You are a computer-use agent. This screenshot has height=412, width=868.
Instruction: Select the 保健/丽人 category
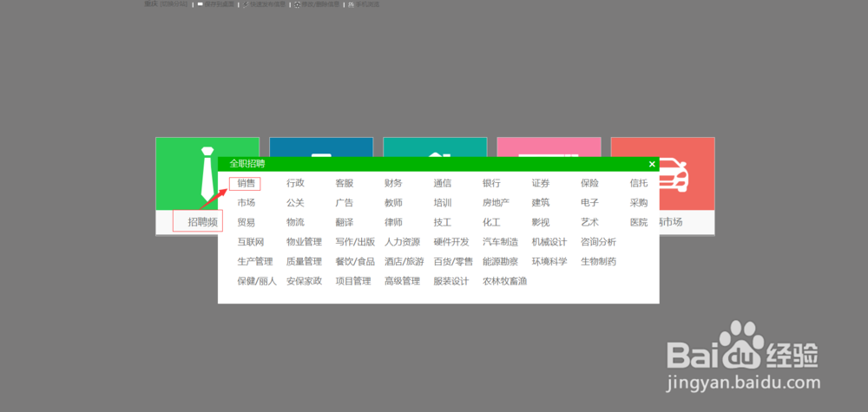(258, 281)
